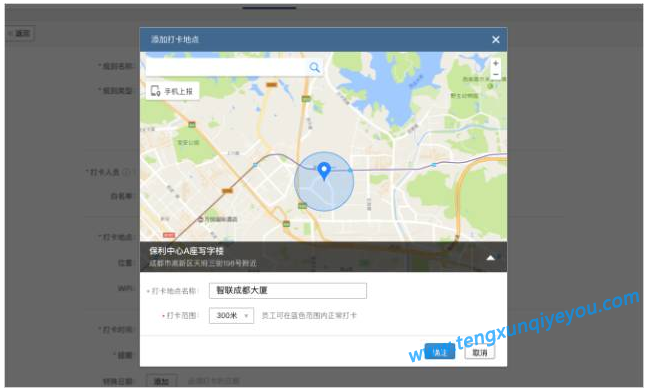Collapse the address panel with white triangle

[x=490, y=258]
